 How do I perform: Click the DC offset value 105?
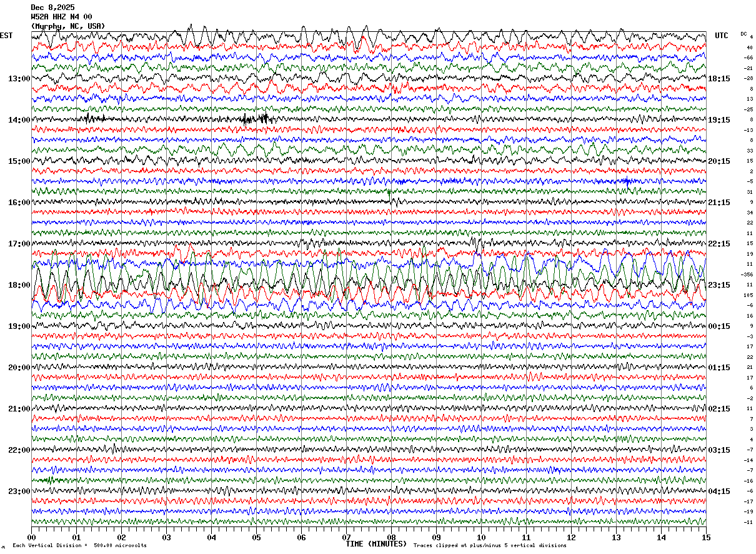749,295
